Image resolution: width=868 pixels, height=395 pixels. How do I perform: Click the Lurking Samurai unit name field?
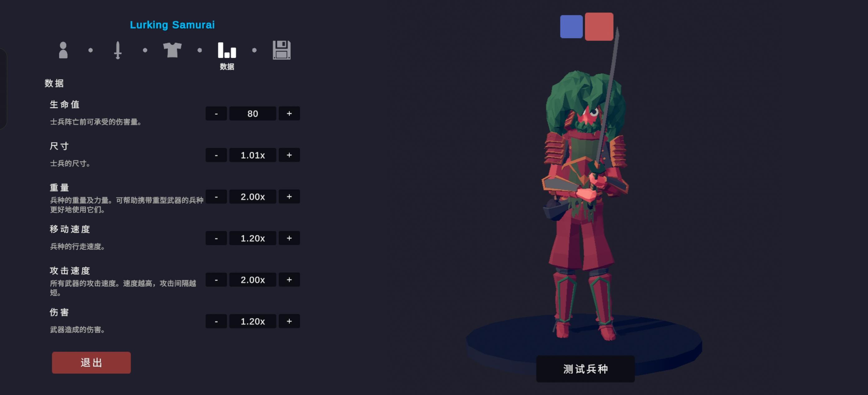tap(172, 25)
